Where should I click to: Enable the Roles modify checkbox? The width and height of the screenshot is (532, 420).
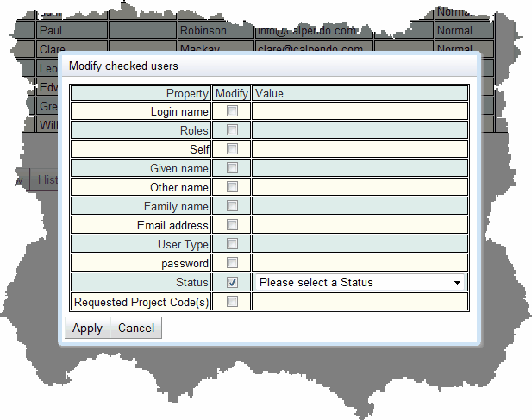(x=232, y=130)
